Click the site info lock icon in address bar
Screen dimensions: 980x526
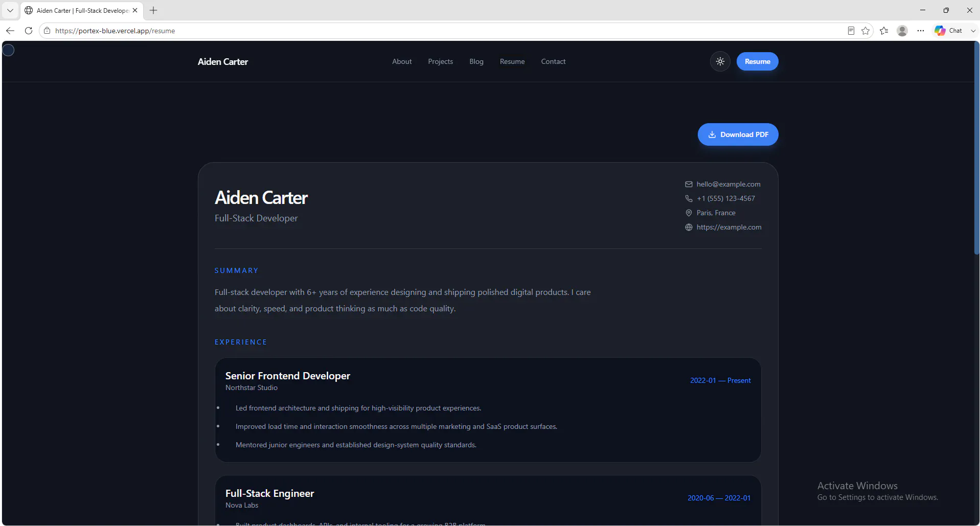pyautogui.click(x=47, y=31)
